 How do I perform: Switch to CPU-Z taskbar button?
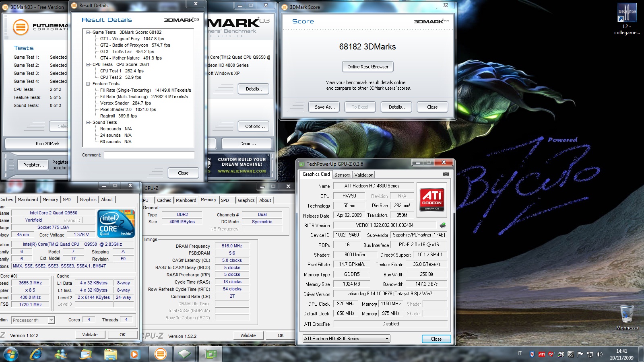click(185, 354)
